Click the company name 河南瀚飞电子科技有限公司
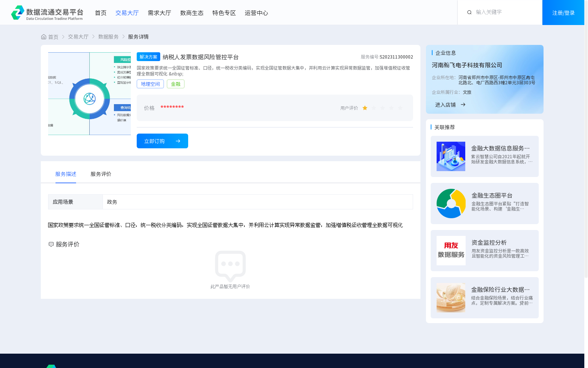 467,65
